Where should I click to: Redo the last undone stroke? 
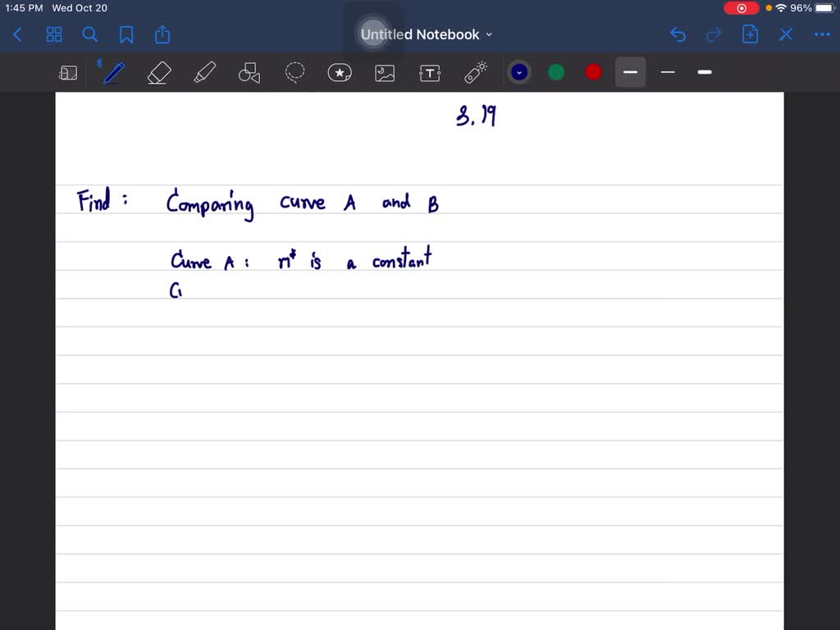coord(714,34)
